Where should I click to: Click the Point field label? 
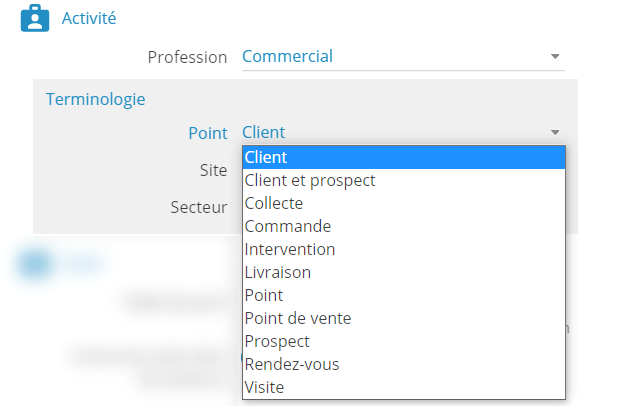click(208, 133)
